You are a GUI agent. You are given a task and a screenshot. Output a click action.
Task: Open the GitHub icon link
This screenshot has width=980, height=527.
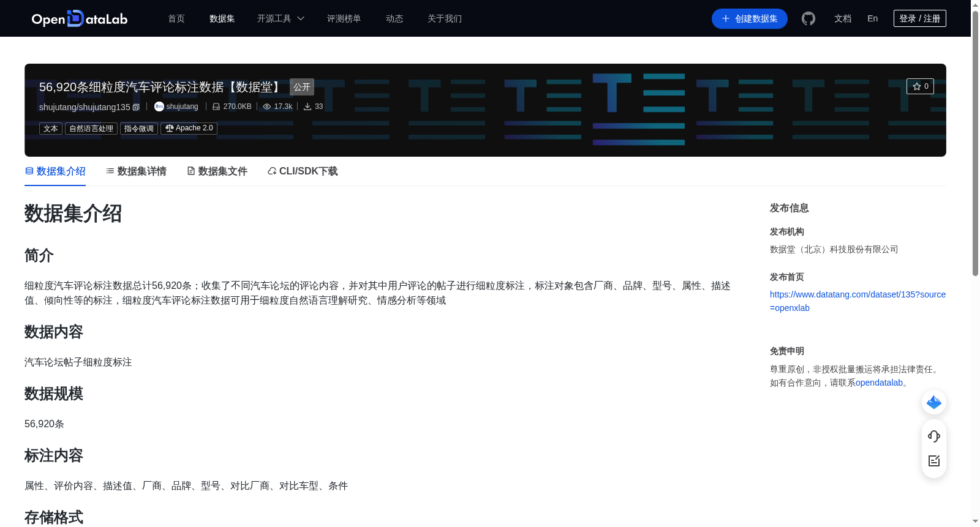(809, 18)
